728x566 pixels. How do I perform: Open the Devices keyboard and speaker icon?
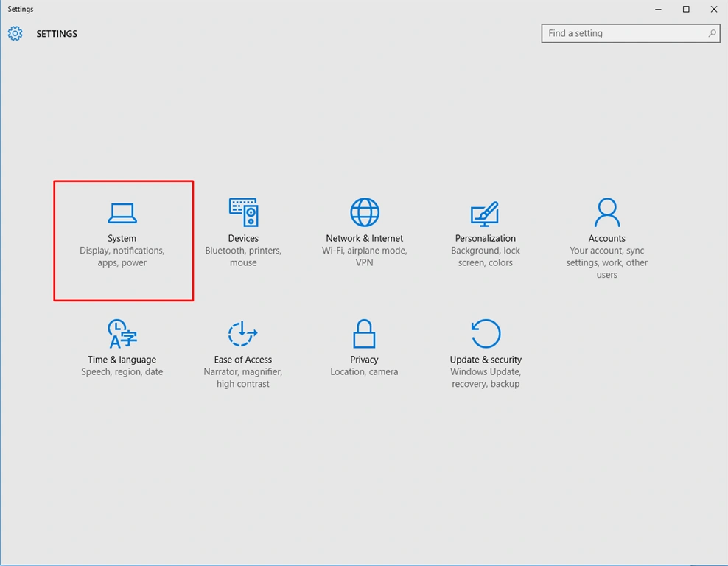tap(244, 212)
